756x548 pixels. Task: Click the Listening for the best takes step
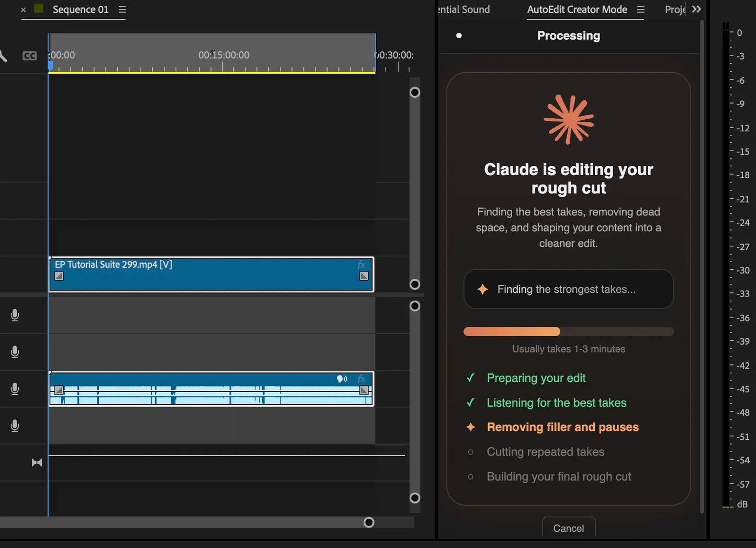click(557, 403)
